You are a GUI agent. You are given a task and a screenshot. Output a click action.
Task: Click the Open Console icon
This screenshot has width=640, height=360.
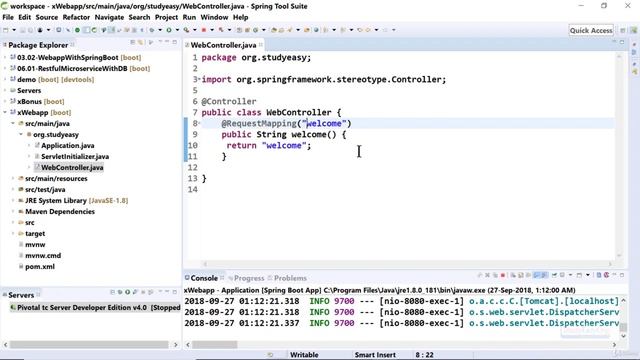pyautogui.click(x=579, y=275)
